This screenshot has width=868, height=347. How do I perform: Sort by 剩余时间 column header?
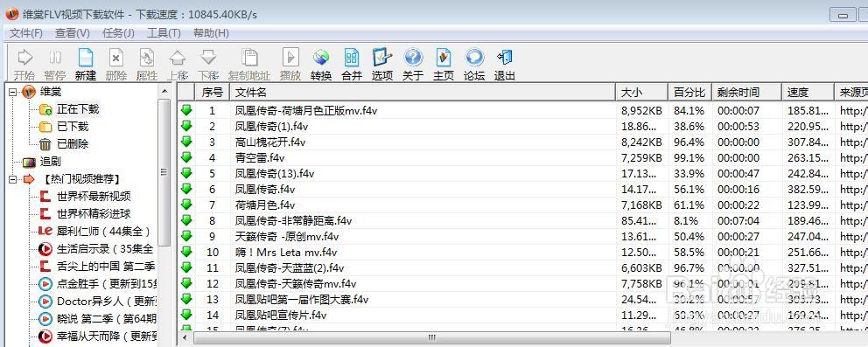pyautogui.click(x=746, y=93)
